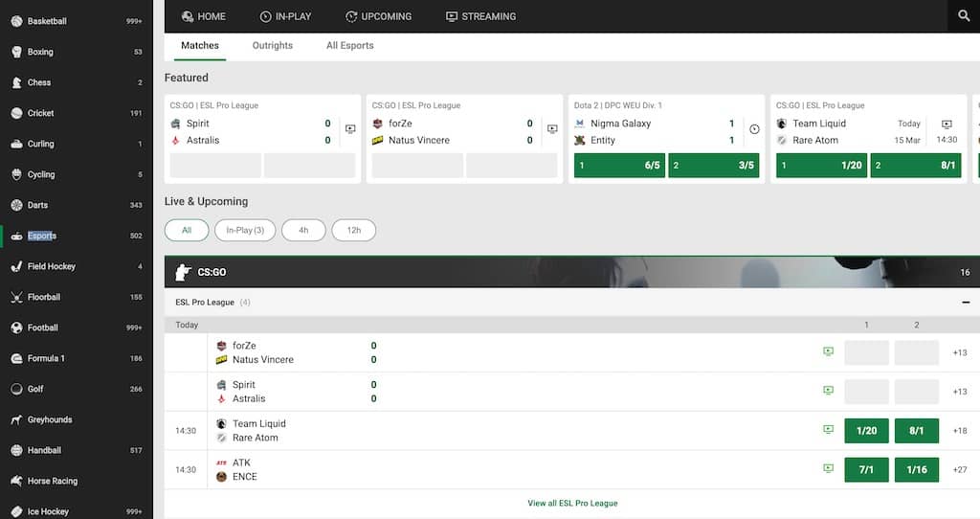Expand +18 markets for Team Liquid match
The width and height of the screenshot is (980, 519).
click(x=960, y=431)
